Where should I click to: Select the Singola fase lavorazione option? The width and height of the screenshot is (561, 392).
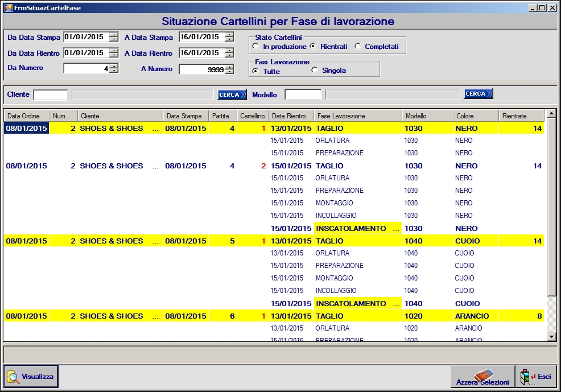coord(315,71)
